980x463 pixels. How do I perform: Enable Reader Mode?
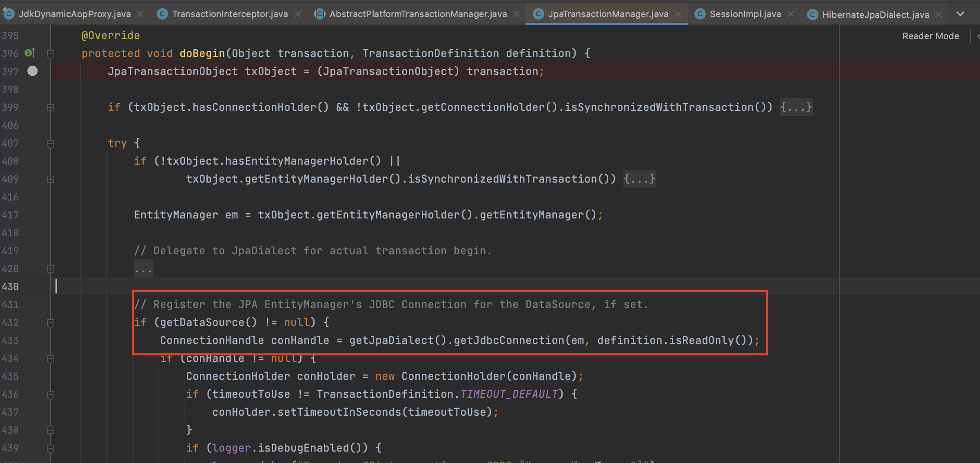(930, 36)
